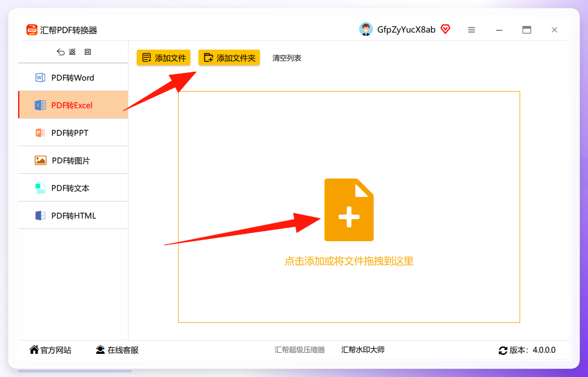Click the version text 版本: 4.0.0.0
The width and height of the screenshot is (588, 377).
coord(532,350)
